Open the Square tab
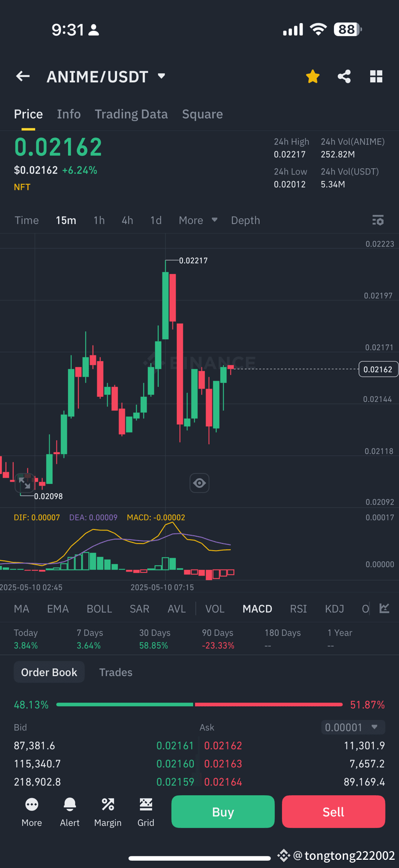The height and width of the screenshot is (868, 399). 202,114
